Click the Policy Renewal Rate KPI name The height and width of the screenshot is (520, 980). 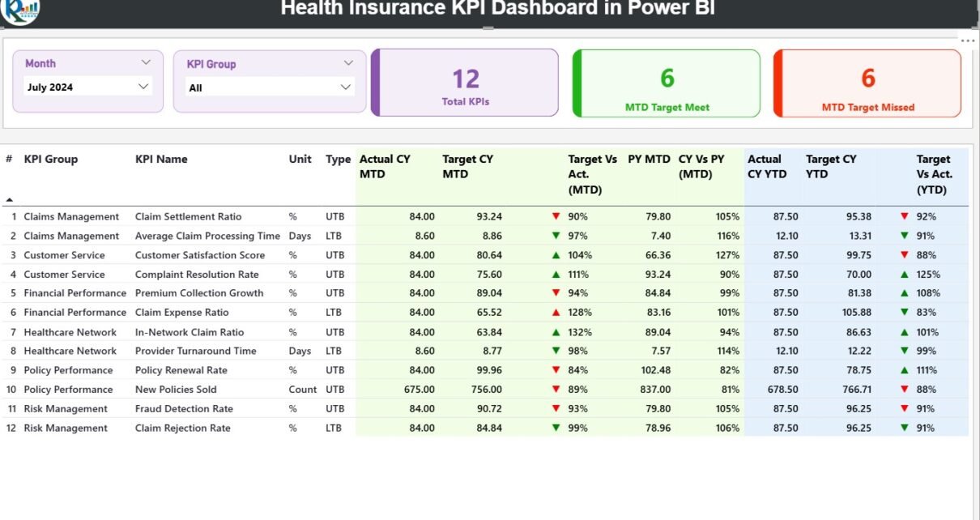[x=181, y=370]
